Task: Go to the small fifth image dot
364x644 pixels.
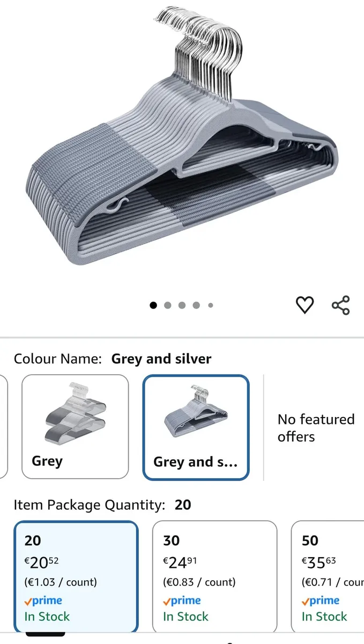Action: [x=211, y=305]
